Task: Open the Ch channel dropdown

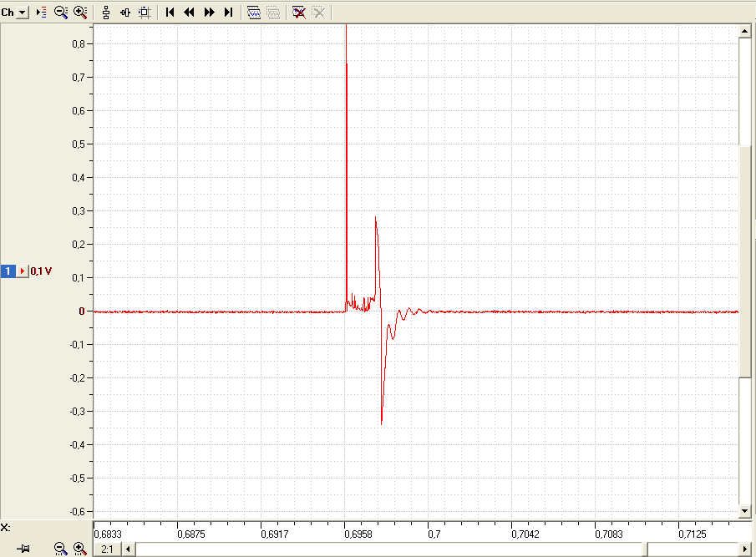Action: point(23,13)
